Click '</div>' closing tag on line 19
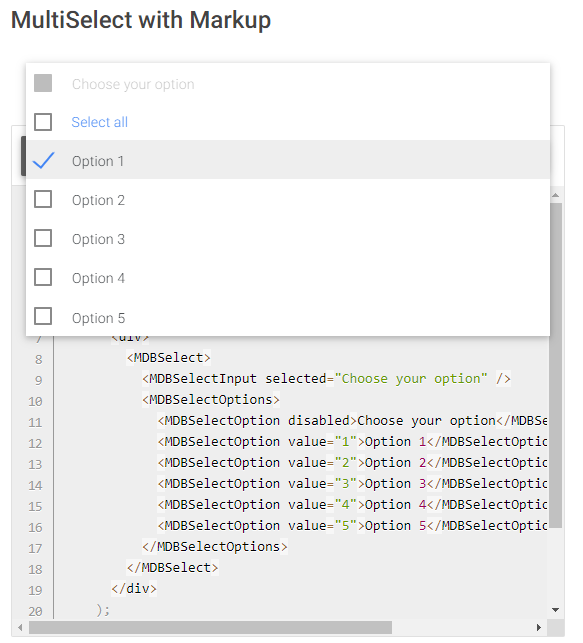583x643 pixels. click(134, 588)
